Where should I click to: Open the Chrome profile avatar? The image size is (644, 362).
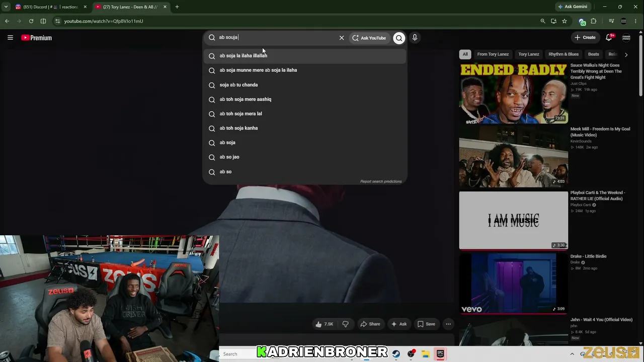(624, 21)
